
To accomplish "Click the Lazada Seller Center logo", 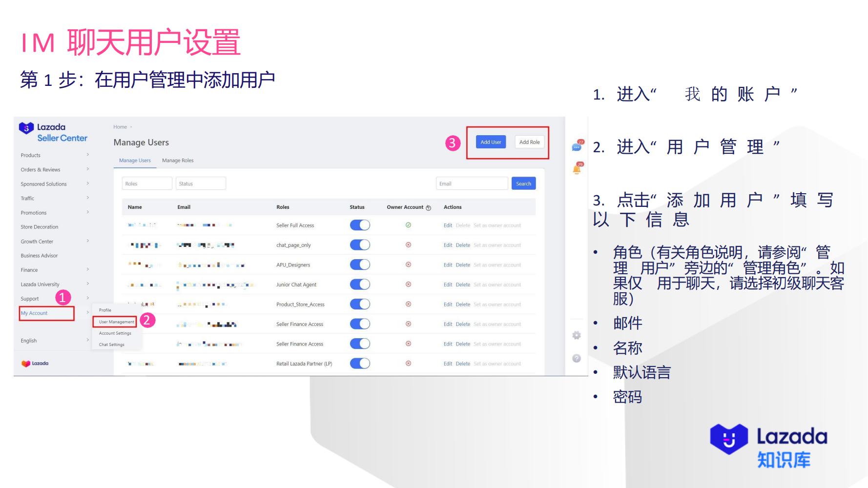I will [x=53, y=132].
